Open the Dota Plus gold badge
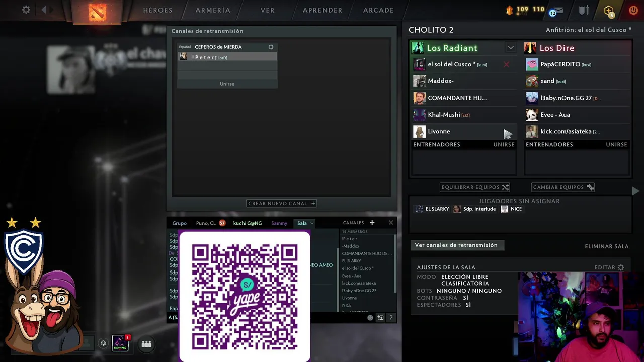644x362 pixels. 609,10
